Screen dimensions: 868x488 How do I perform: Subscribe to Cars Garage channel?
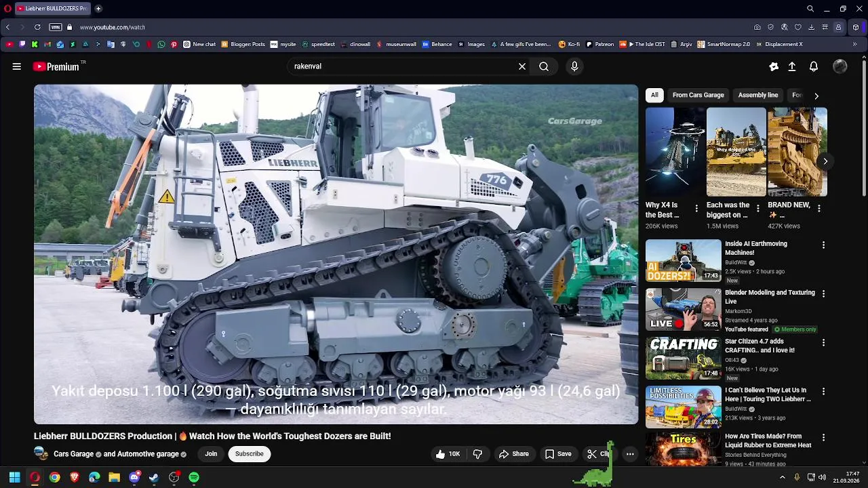click(x=250, y=454)
